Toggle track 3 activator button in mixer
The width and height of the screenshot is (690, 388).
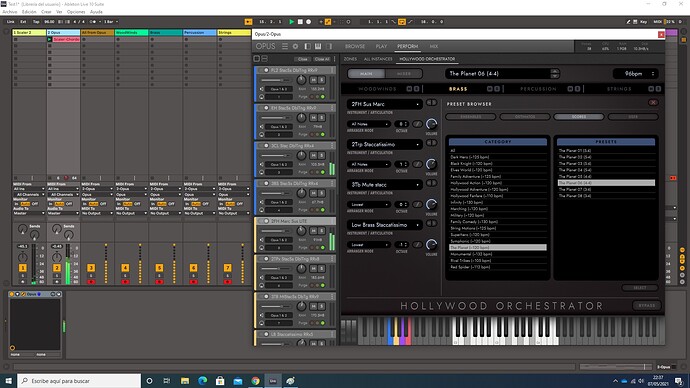tap(91, 268)
